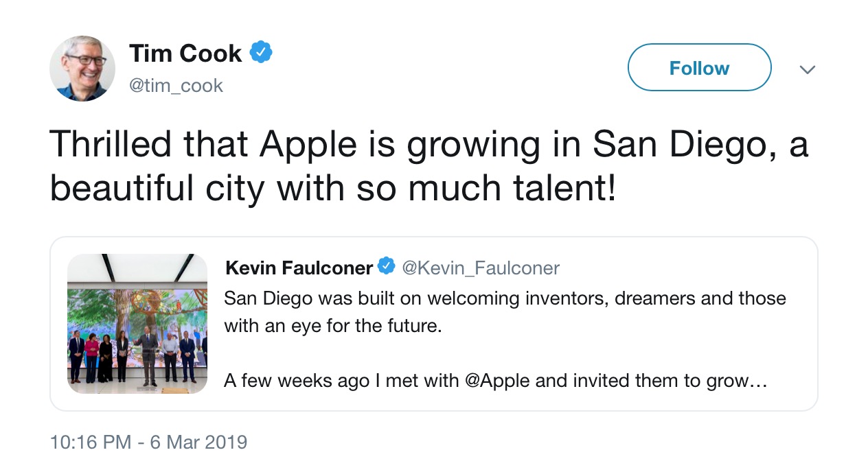The width and height of the screenshot is (868, 472).
Task: Open the quoted tweet's photo thumbnail
Action: 137,323
